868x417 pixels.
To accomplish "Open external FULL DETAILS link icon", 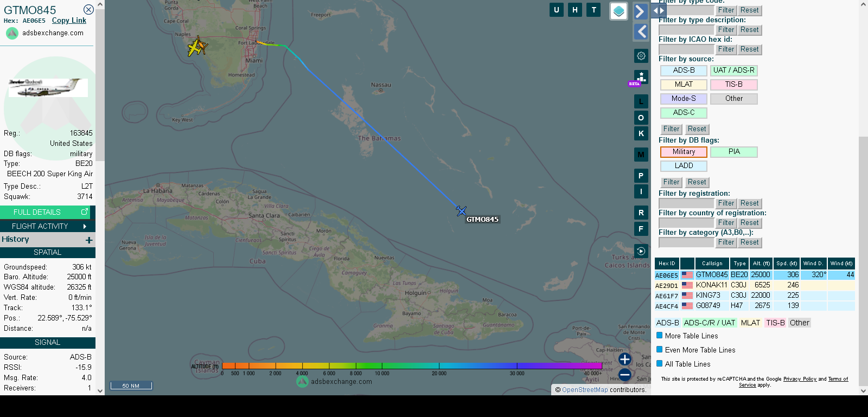I will (x=85, y=212).
